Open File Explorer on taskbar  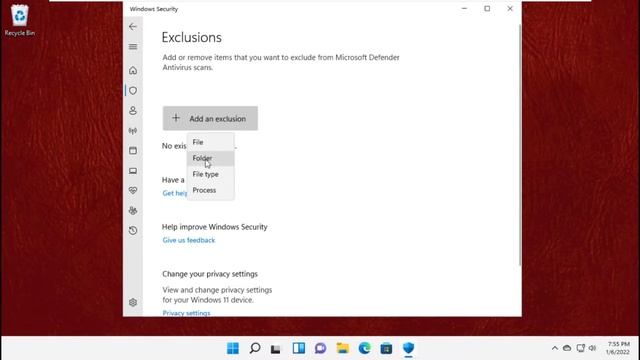click(x=342, y=348)
